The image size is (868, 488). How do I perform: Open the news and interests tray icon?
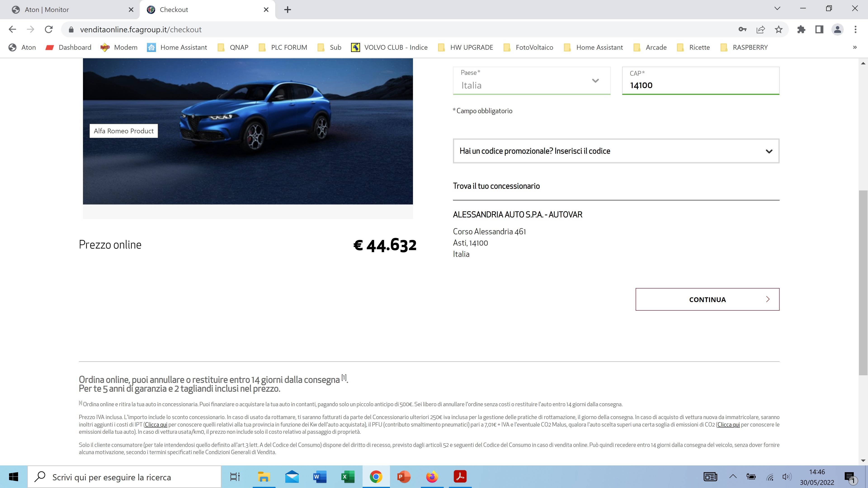(710, 476)
